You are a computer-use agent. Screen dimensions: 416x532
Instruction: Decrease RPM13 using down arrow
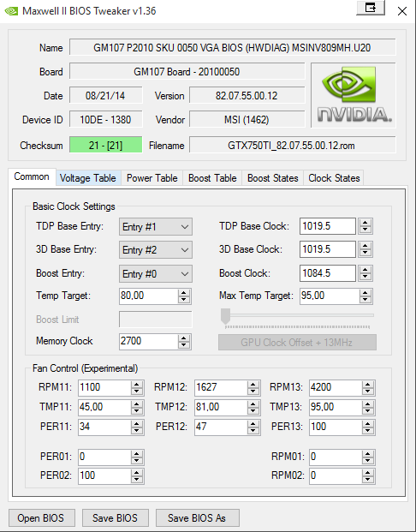(367, 391)
